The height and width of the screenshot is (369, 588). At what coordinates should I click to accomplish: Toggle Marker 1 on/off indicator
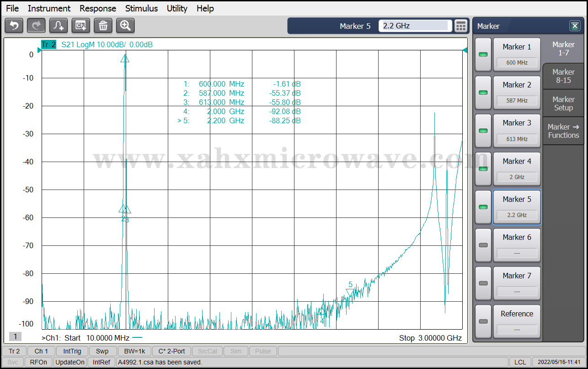(483, 54)
